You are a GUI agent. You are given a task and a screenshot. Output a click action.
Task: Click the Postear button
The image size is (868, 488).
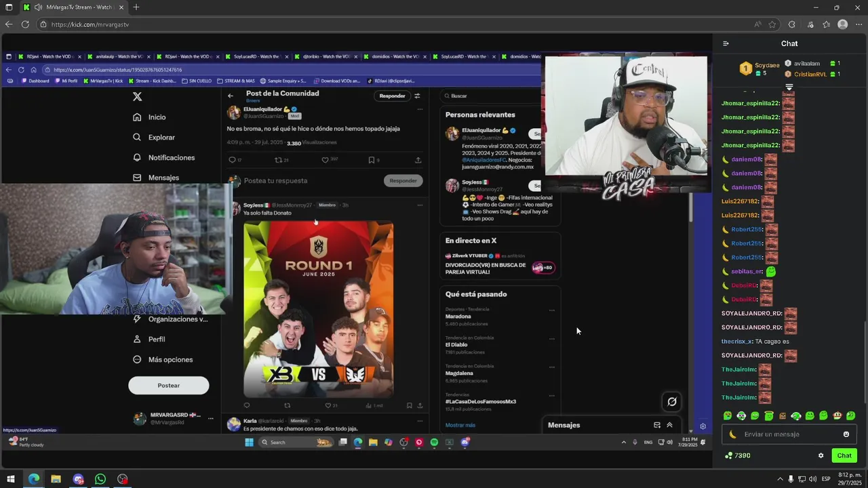point(169,386)
